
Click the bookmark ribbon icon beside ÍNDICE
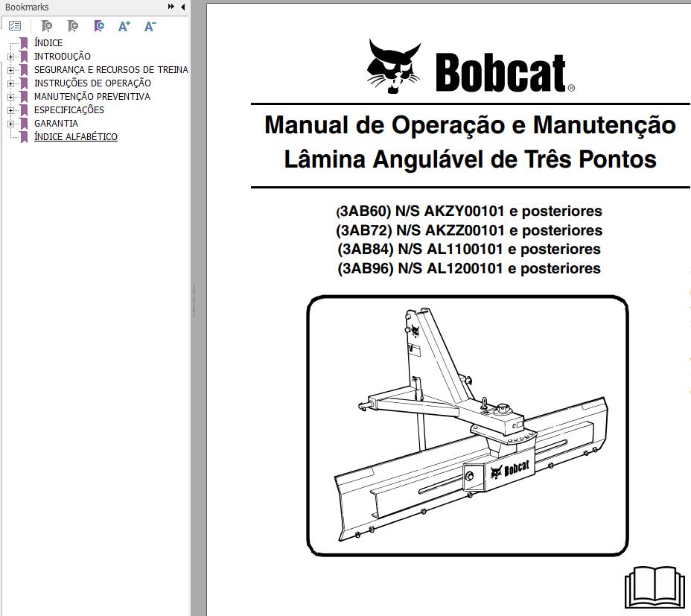(x=25, y=42)
